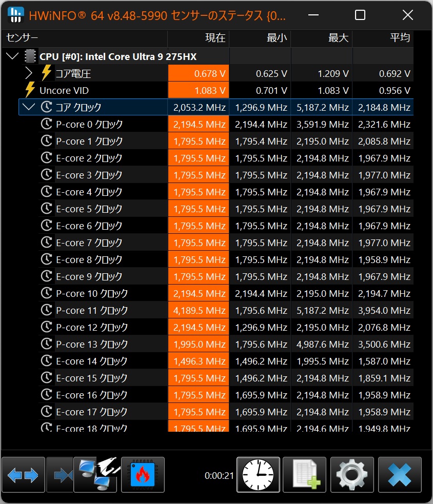Viewport: 433px width, 504px height.
Task: Collapse the コア クロック group chevron
Action: [x=29, y=107]
